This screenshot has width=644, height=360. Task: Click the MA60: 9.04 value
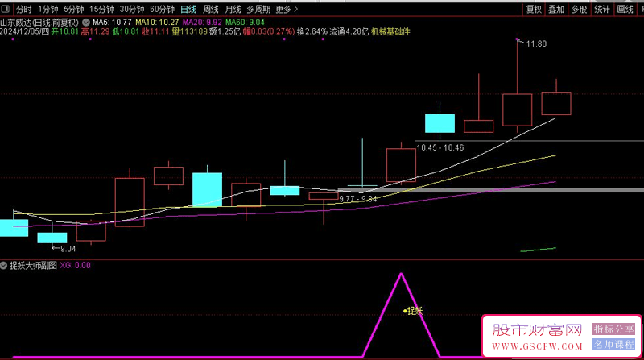pyautogui.click(x=245, y=23)
